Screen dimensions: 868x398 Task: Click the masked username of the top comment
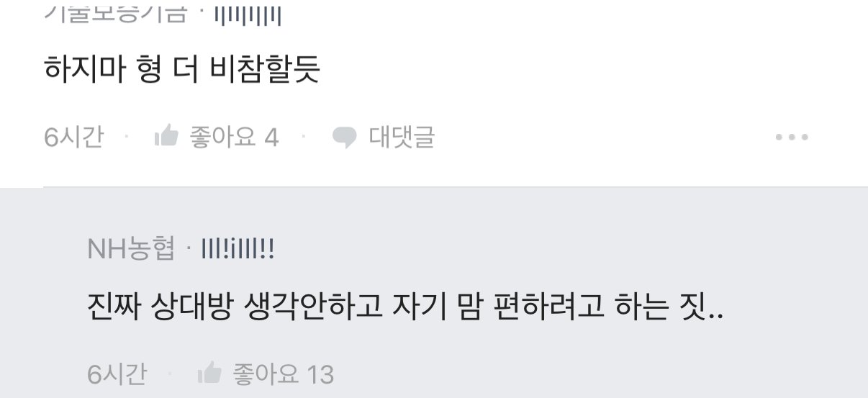[248, 14]
